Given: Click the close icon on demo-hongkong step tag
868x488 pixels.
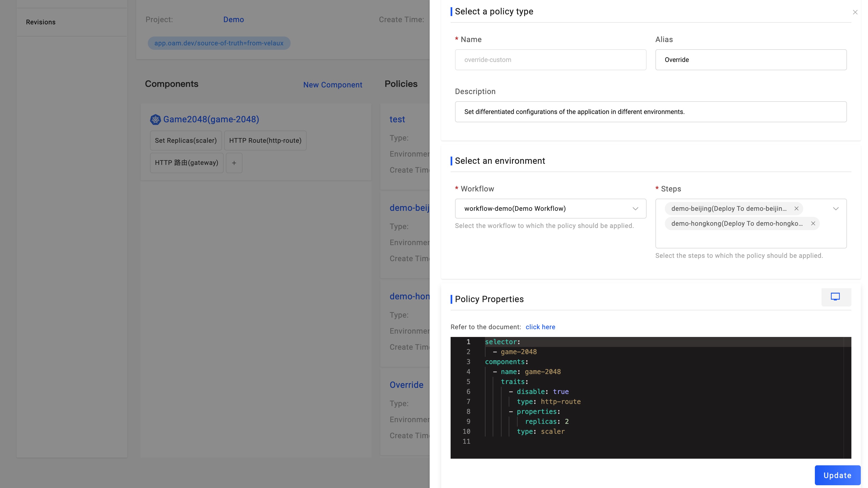Looking at the screenshot, I should pos(813,224).
